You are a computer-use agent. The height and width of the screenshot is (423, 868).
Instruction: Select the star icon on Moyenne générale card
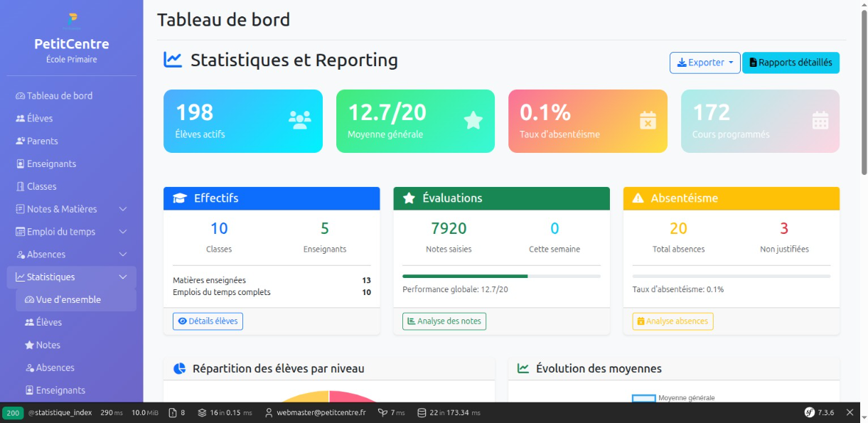click(473, 120)
